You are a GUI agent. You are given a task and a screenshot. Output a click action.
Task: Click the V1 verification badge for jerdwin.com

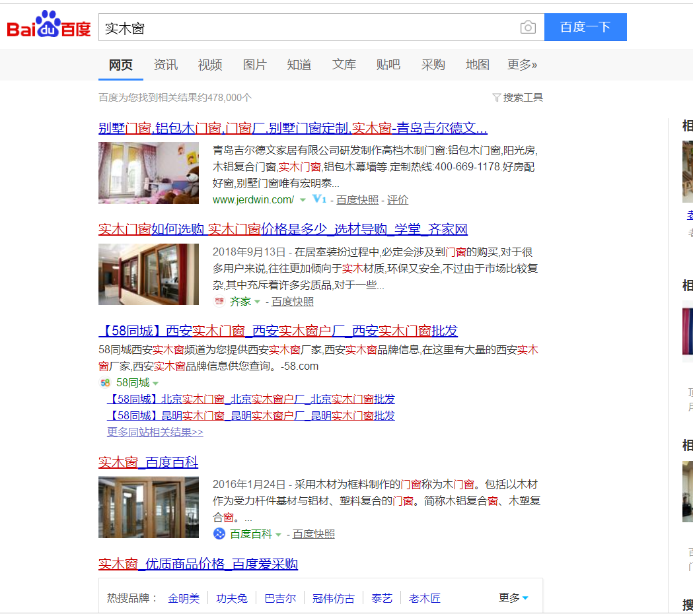point(319,199)
